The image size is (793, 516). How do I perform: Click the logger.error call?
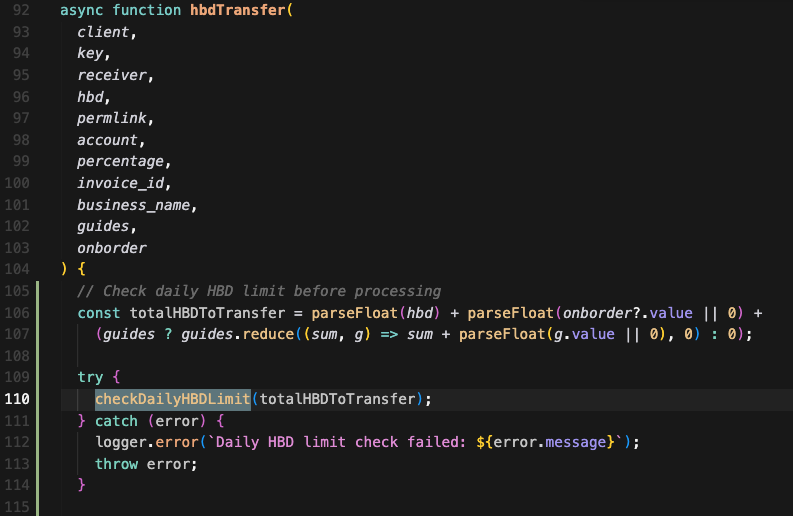tap(147, 442)
